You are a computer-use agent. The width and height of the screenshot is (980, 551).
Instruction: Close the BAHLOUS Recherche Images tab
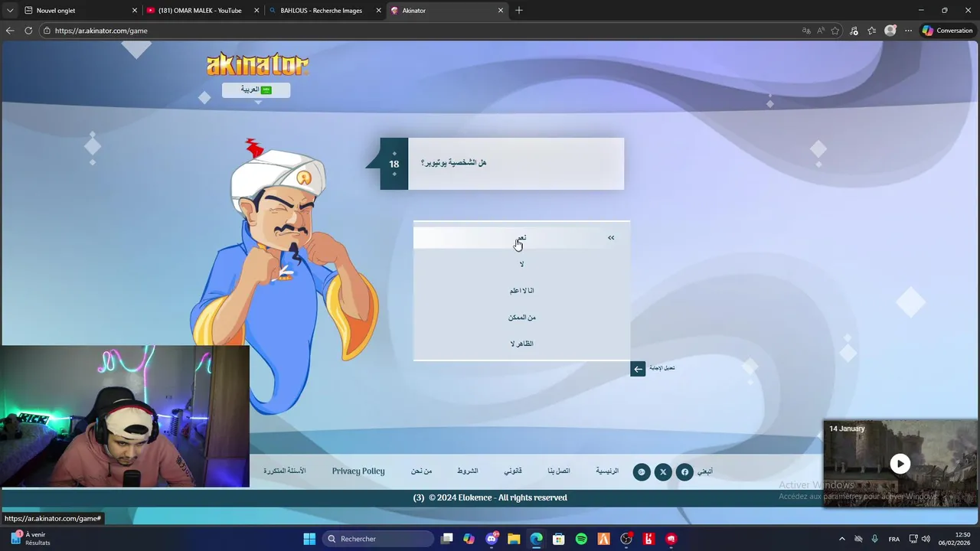(378, 11)
